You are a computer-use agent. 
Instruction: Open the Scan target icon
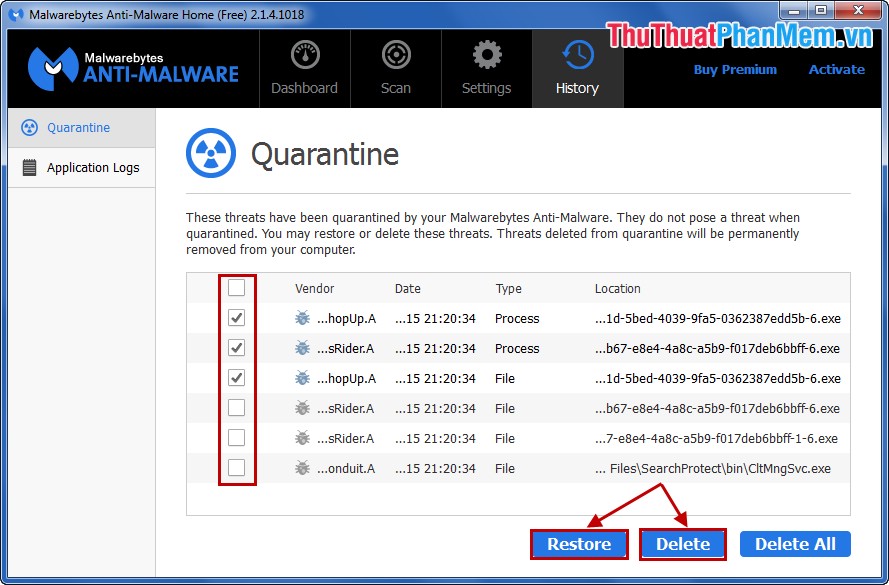click(x=396, y=52)
